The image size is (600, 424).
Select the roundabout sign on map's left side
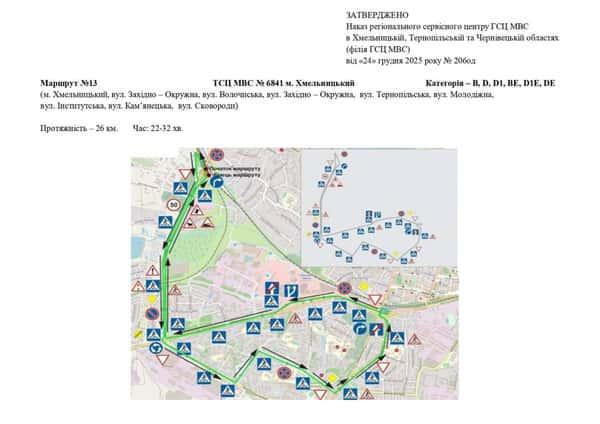tap(158, 349)
